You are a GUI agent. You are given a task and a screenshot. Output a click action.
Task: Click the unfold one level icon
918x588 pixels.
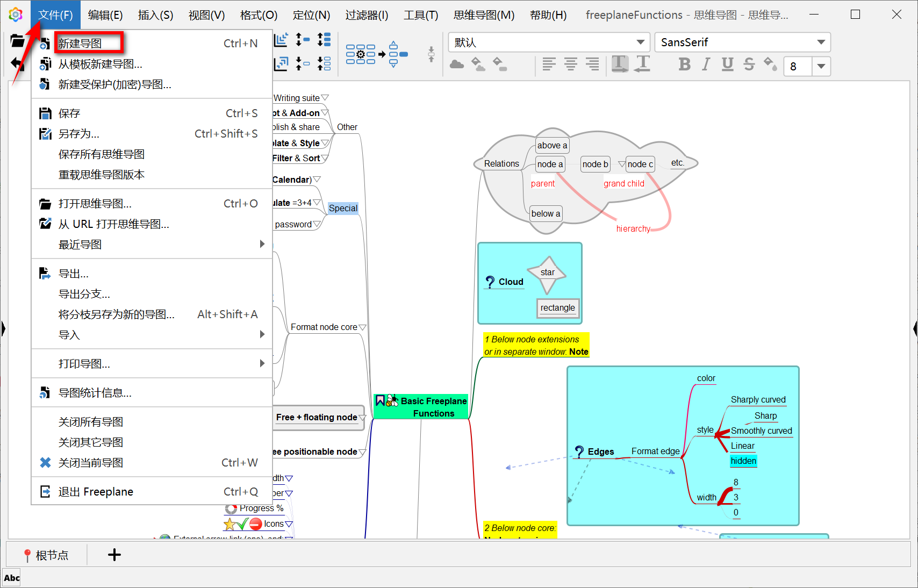click(282, 40)
